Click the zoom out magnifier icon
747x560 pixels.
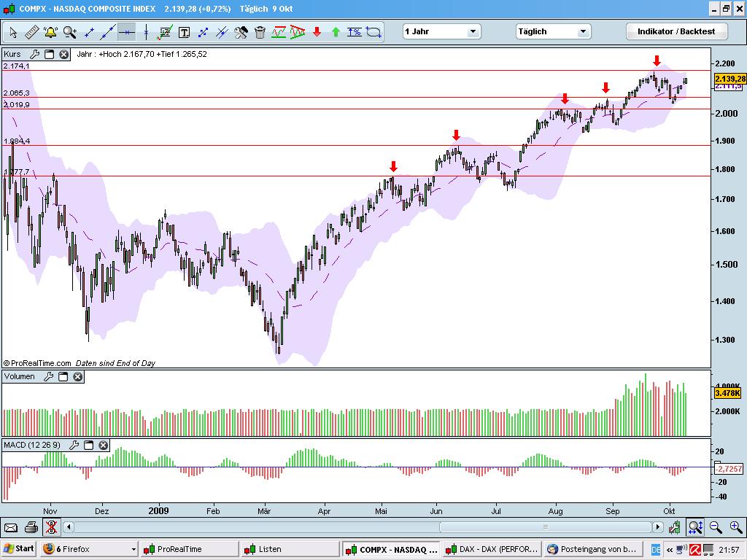click(x=716, y=527)
